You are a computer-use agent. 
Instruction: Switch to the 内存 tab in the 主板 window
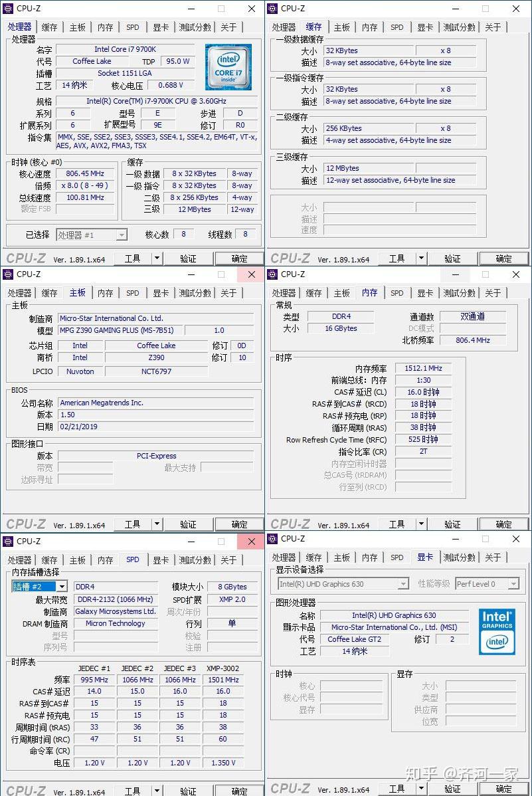tap(105, 292)
